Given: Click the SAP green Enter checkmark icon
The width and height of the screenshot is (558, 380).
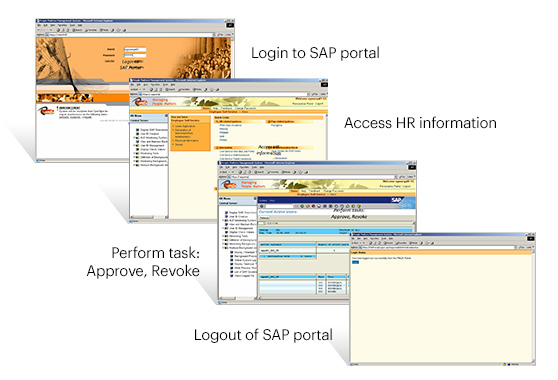Looking at the screenshot, I should coord(262,206).
